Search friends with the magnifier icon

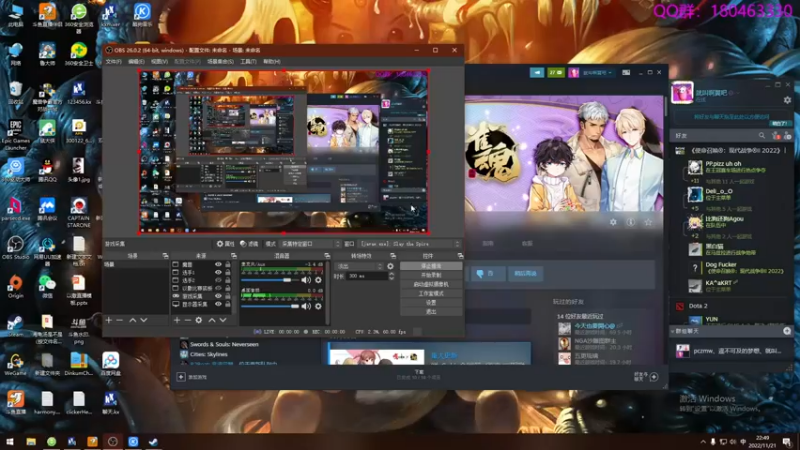click(762, 136)
